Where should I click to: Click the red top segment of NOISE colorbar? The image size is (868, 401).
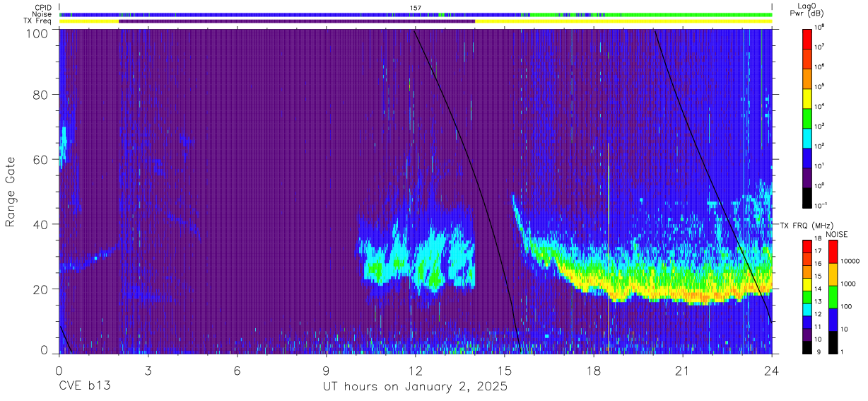pos(833,252)
